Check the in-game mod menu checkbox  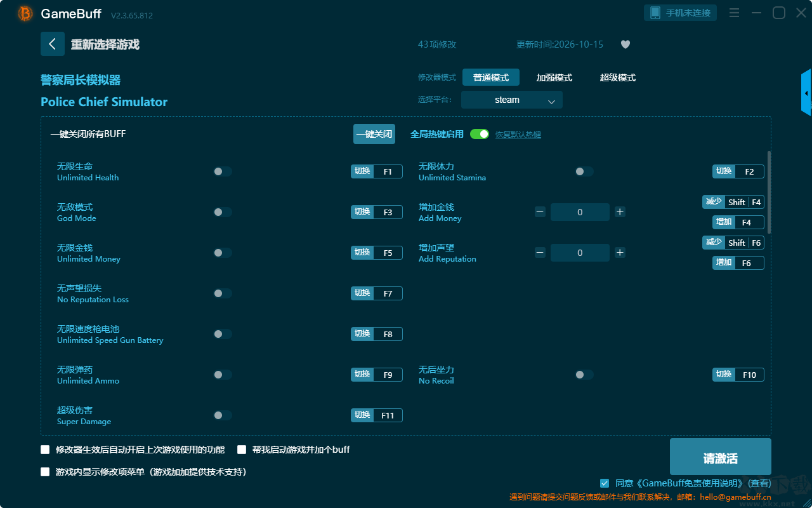coord(45,472)
